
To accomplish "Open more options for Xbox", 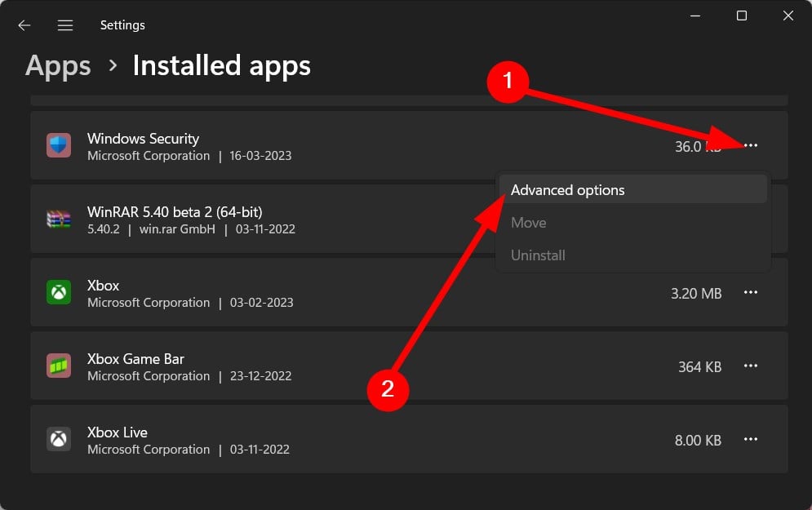I will click(x=750, y=293).
